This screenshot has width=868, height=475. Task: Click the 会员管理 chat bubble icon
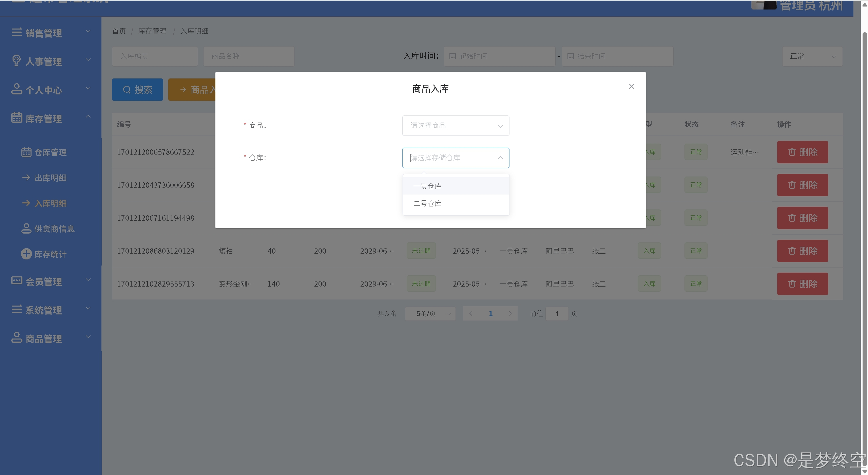tap(16, 281)
